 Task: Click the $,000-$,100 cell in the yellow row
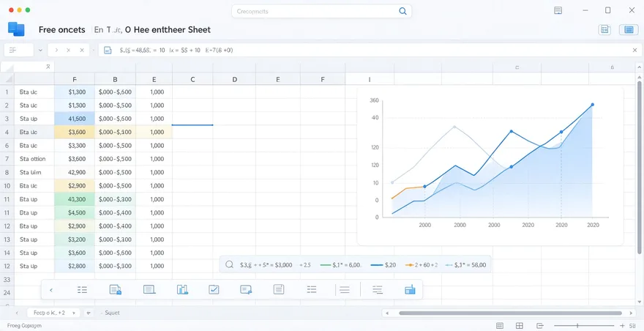[x=115, y=133]
